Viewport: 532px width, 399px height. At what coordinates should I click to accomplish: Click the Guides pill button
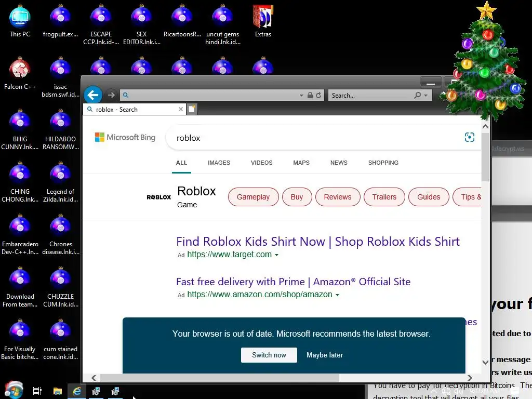click(x=429, y=197)
